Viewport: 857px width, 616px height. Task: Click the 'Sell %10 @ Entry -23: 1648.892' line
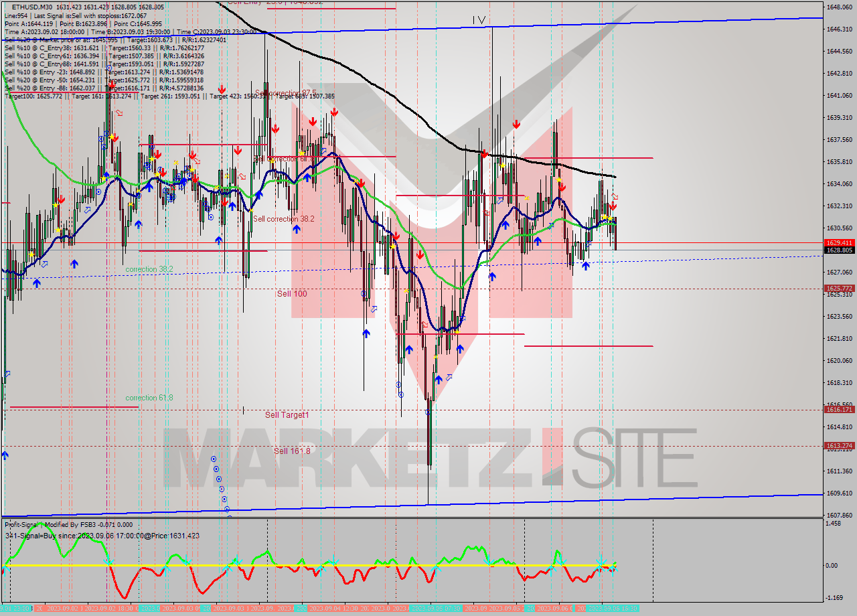tap(104, 72)
